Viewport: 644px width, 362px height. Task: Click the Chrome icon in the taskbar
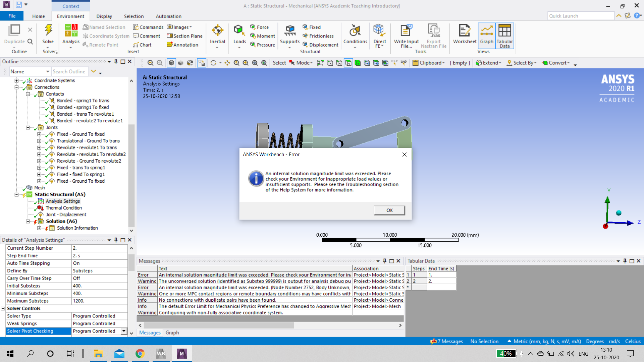click(x=140, y=354)
